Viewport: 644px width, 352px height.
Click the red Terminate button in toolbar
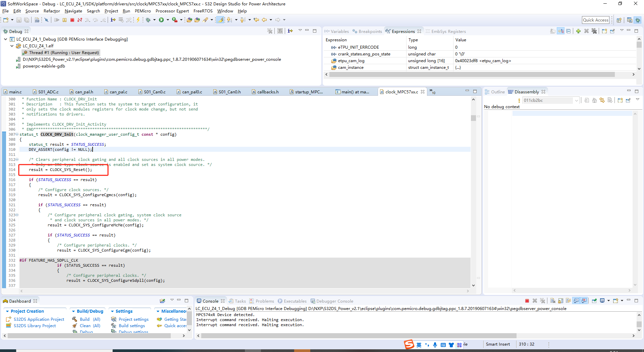pyautogui.click(x=72, y=20)
